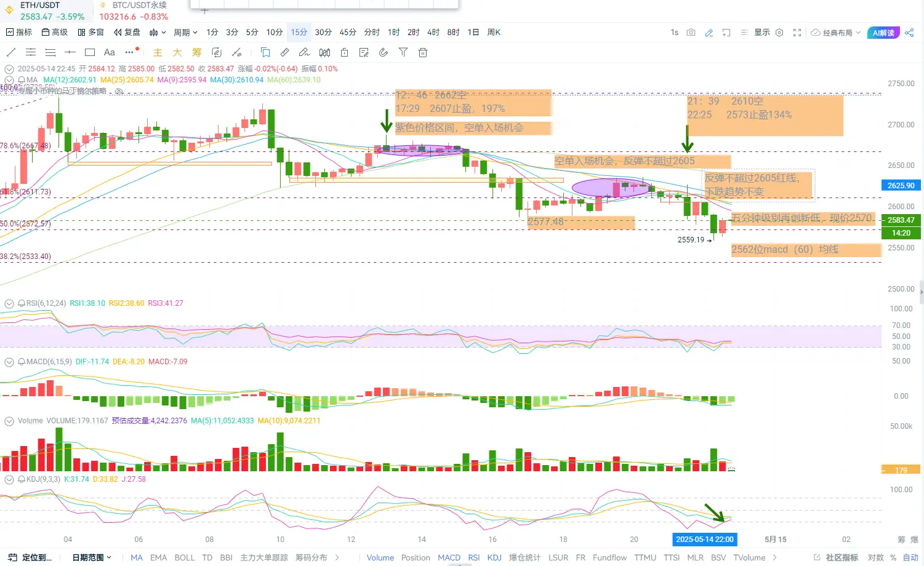Click the 2625.90 price label on axis
Screen dimensions: 924x566
[x=901, y=185]
